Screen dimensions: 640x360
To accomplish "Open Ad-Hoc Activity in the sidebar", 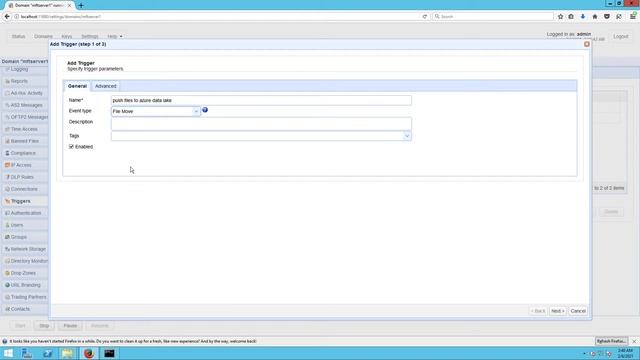I will tap(27, 93).
